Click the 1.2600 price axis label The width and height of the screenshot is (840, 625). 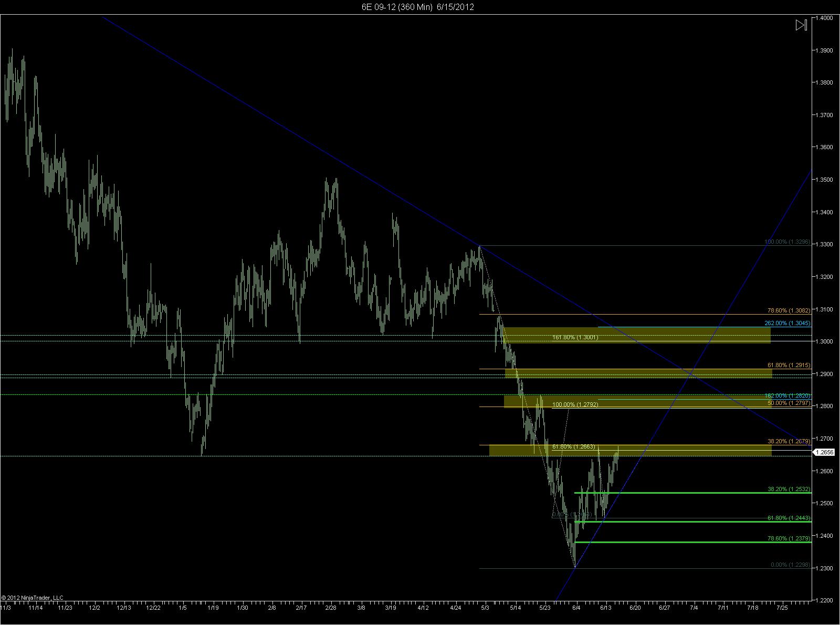pyautogui.click(x=824, y=471)
